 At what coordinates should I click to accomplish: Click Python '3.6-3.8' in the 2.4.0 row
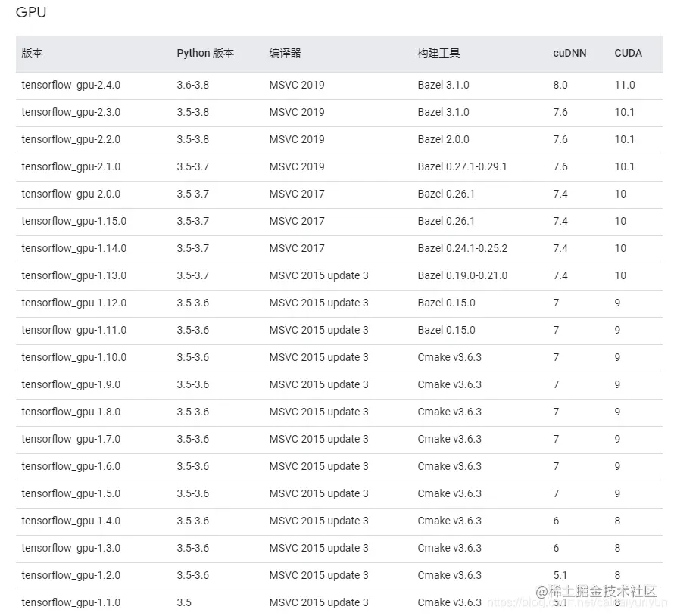pyautogui.click(x=193, y=85)
